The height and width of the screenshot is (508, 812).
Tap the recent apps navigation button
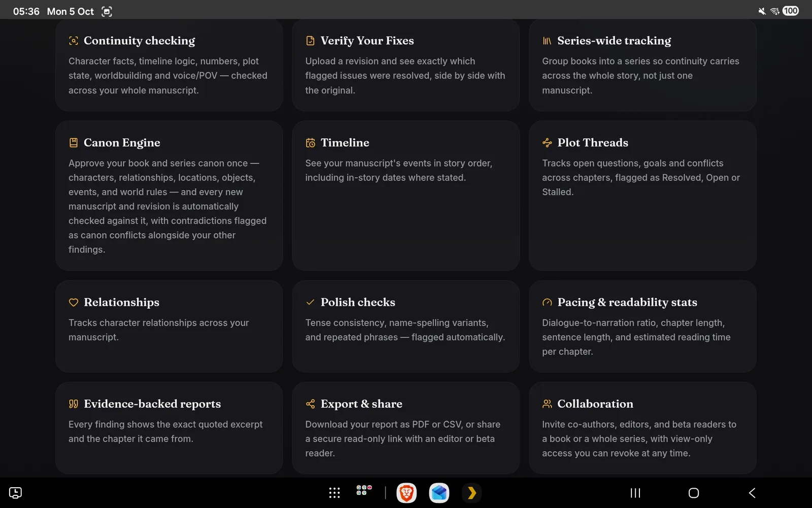(635, 493)
